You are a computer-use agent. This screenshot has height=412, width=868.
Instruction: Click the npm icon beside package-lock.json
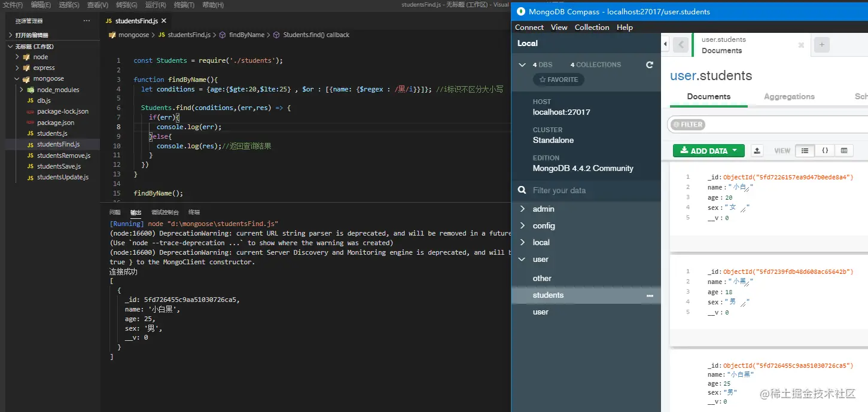tap(31, 112)
